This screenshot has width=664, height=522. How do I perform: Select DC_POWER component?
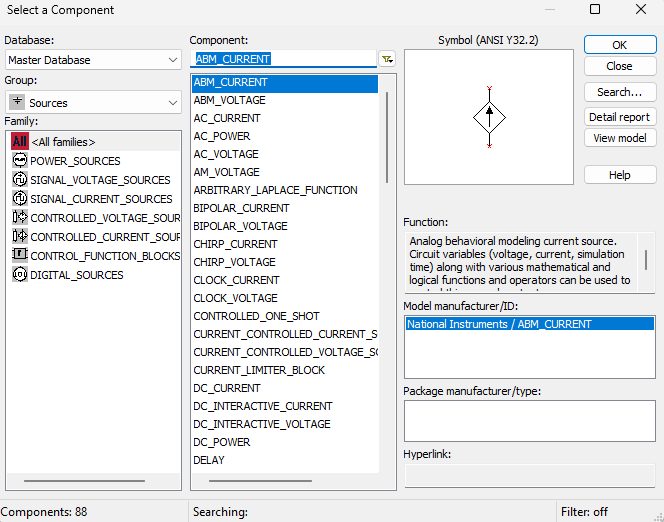click(x=285, y=442)
